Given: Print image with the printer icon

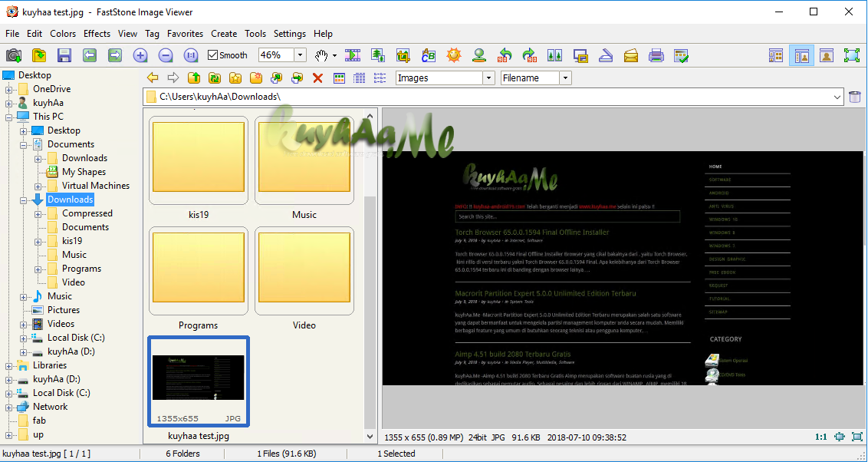Looking at the screenshot, I should click(x=656, y=54).
